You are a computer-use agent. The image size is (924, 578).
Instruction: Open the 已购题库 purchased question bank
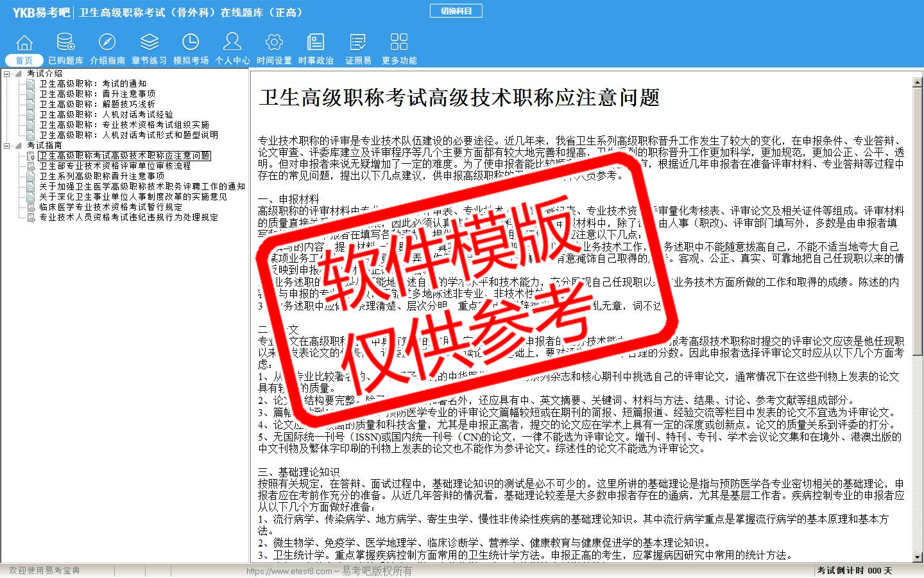click(65, 49)
